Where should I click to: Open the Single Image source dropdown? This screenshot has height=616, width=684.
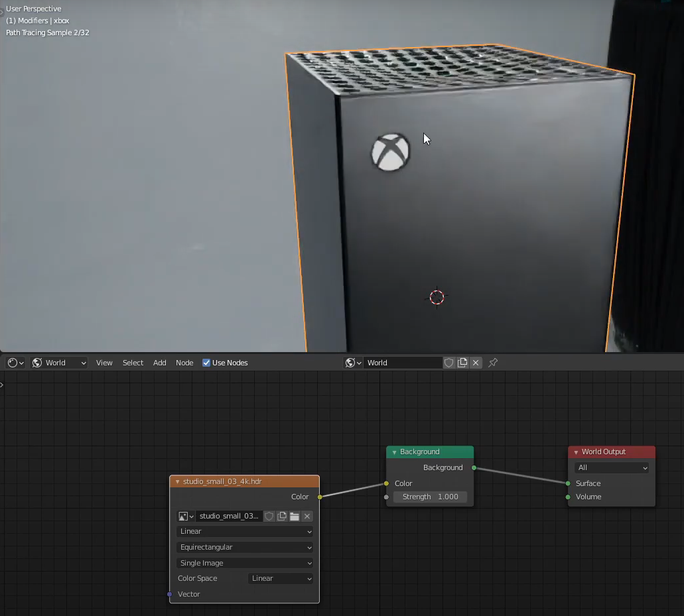point(245,563)
